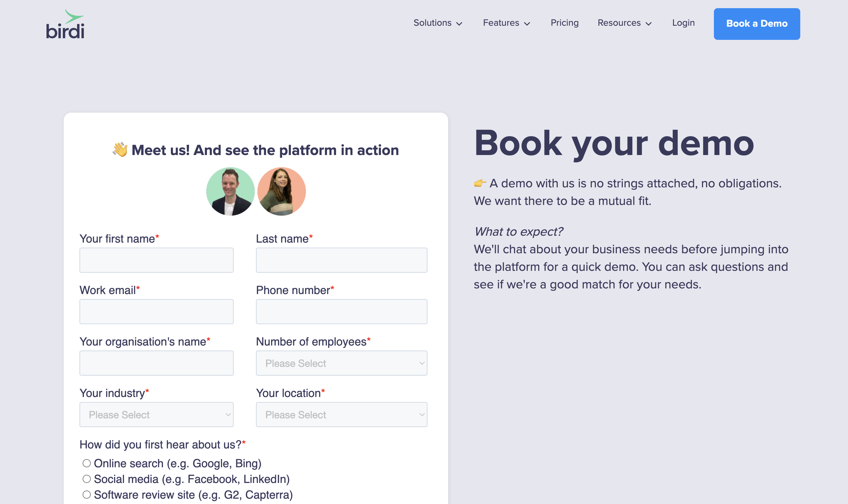Click the Login link
848x504 pixels.
coord(683,23)
